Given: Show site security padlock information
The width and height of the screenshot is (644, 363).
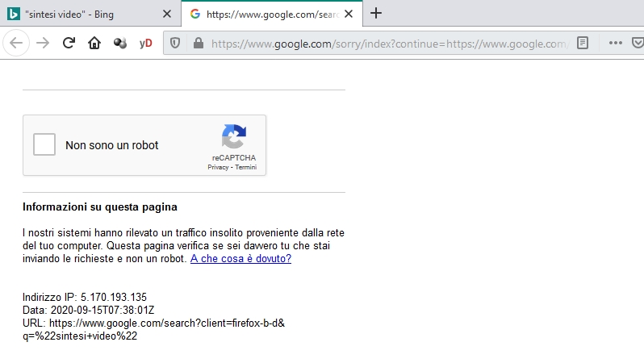Looking at the screenshot, I should click(199, 43).
